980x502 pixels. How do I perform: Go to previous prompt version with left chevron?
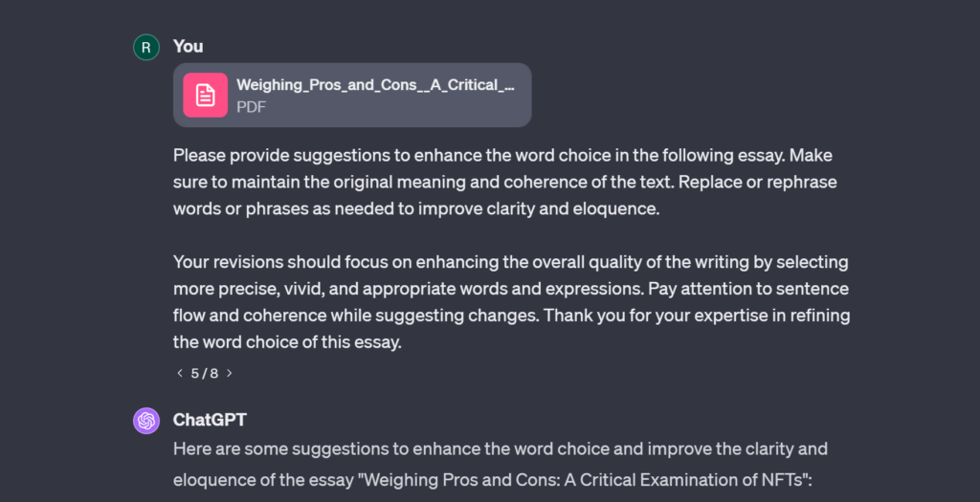(180, 373)
